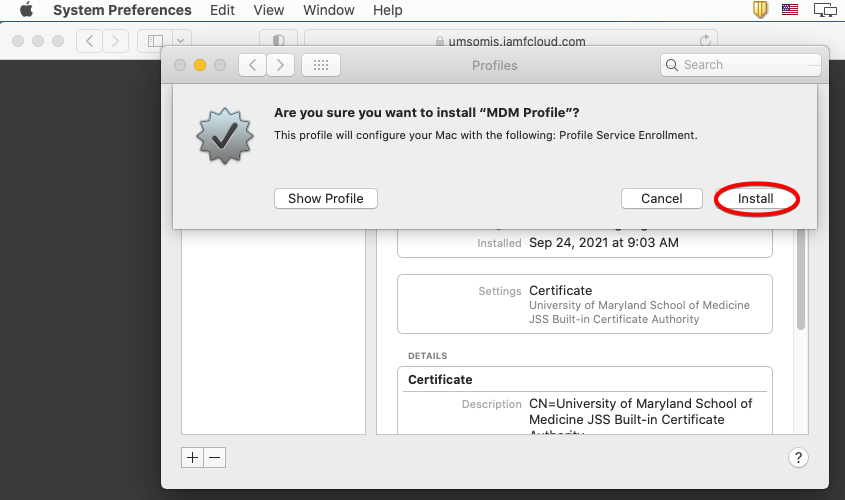Screen dimensions: 845x500
Task: Open the View menu
Action: point(269,10)
